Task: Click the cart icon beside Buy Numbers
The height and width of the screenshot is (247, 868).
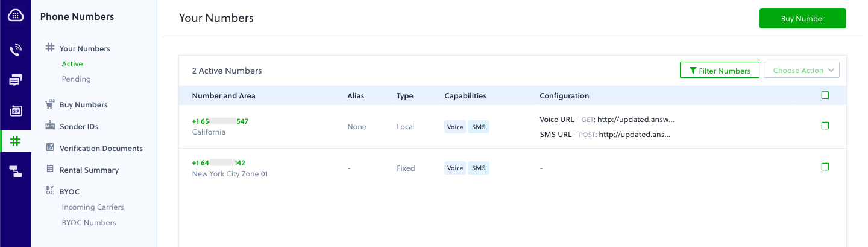Action: click(x=50, y=104)
